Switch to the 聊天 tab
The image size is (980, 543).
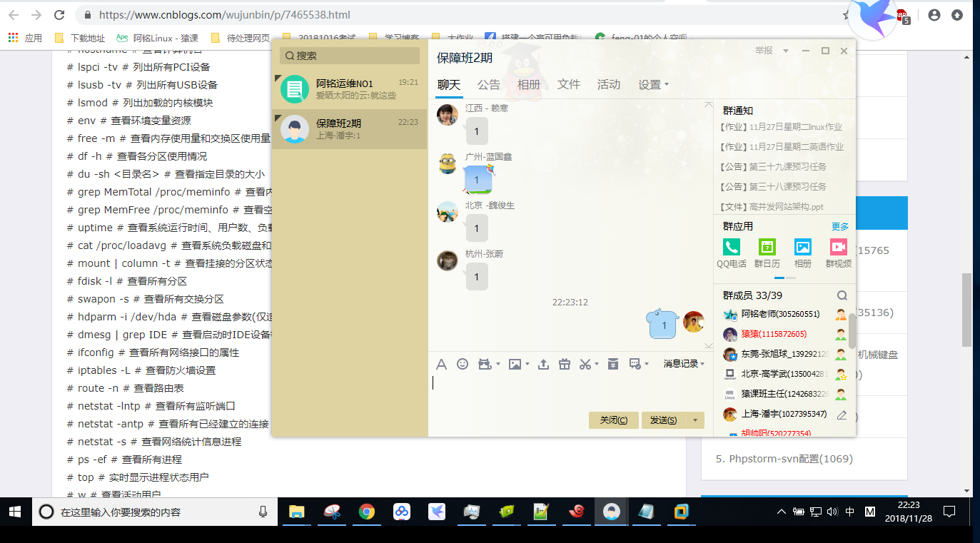coord(449,84)
